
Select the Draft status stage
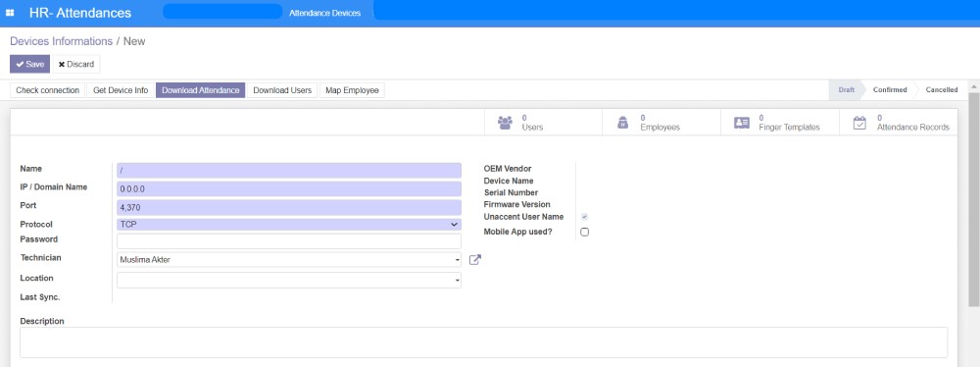847,89
